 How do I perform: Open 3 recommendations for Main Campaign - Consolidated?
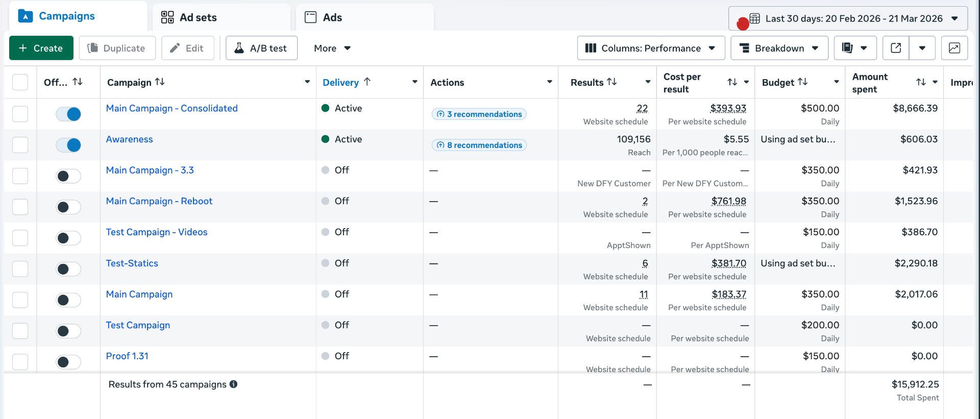[479, 114]
